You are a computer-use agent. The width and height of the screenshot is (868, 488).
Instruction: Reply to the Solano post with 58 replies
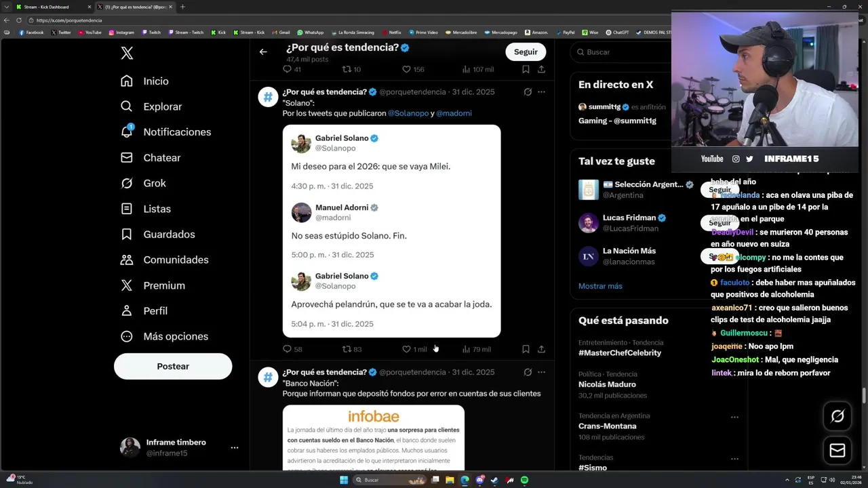click(x=292, y=349)
